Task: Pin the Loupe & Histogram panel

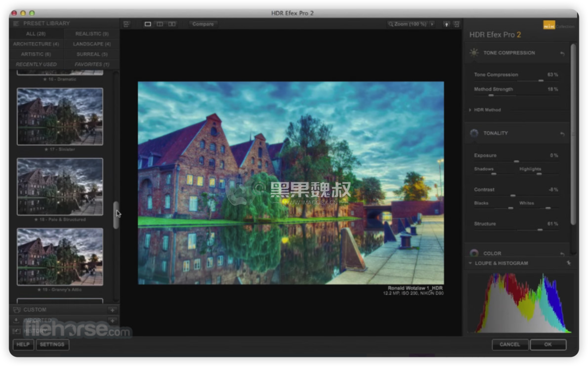Action: coord(568,263)
